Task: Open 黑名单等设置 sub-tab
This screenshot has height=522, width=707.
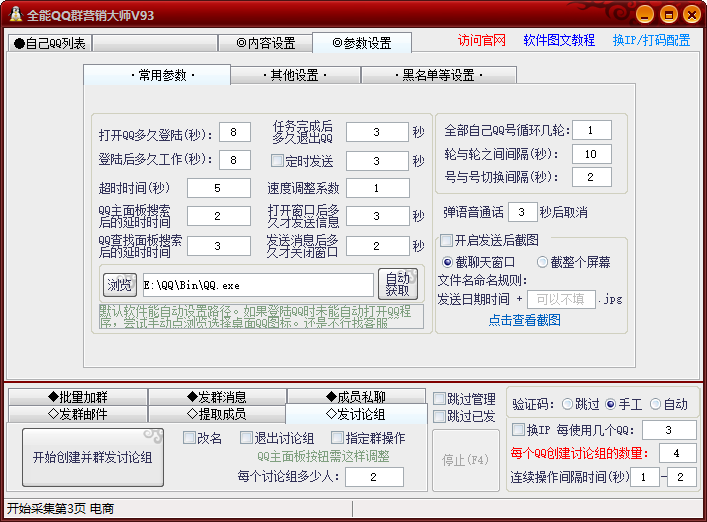Action: (439, 75)
